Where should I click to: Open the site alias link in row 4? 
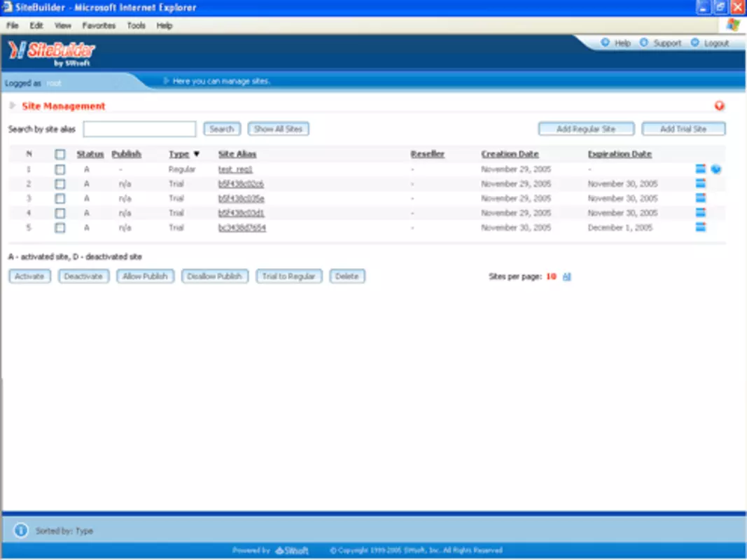click(241, 213)
